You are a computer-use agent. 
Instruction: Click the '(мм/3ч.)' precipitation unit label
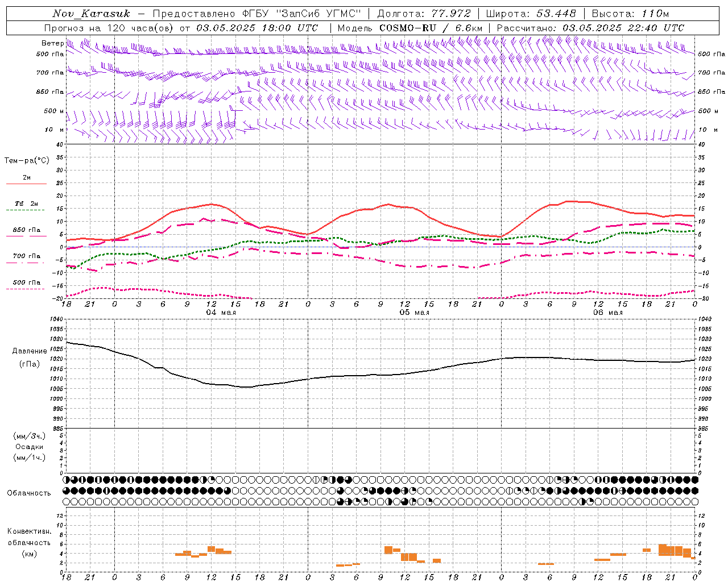(x=30, y=436)
